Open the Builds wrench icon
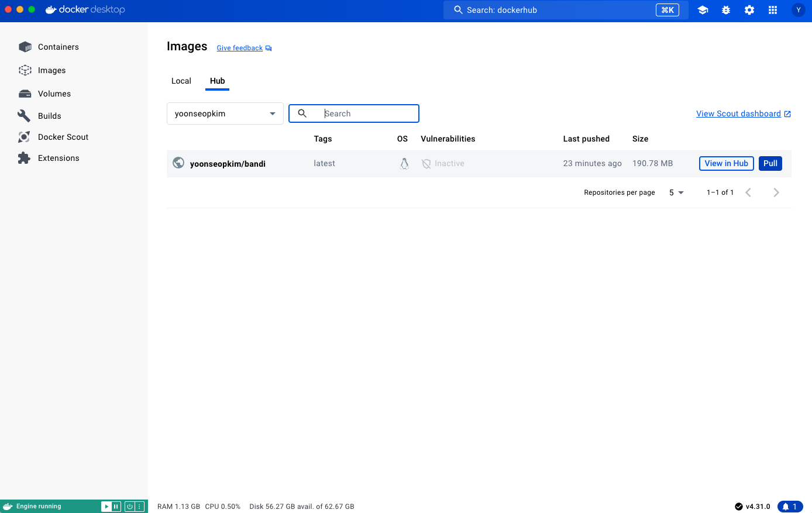Image resolution: width=812 pixels, height=513 pixels. (24, 116)
